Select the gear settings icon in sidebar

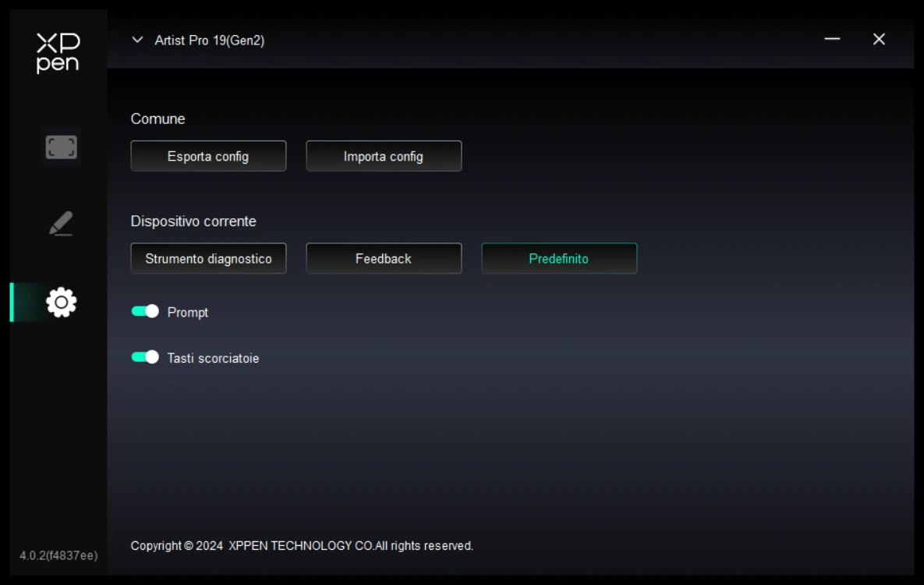coord(61,302)
